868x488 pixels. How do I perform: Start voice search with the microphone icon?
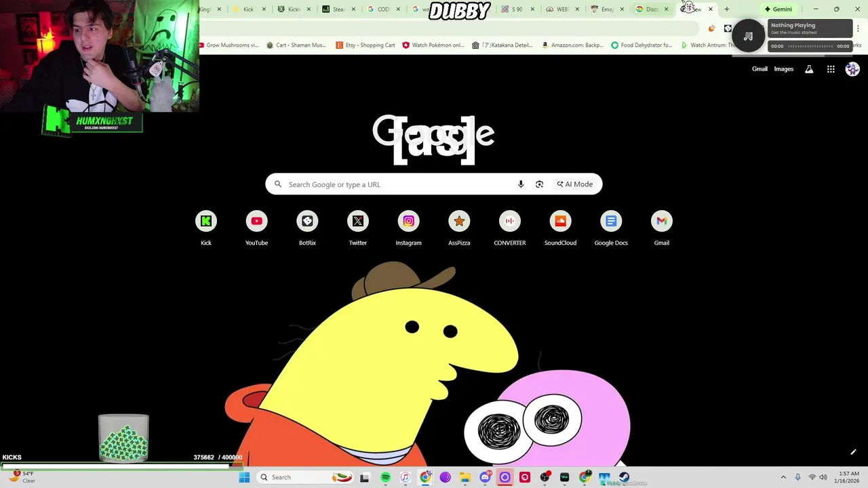521,184
